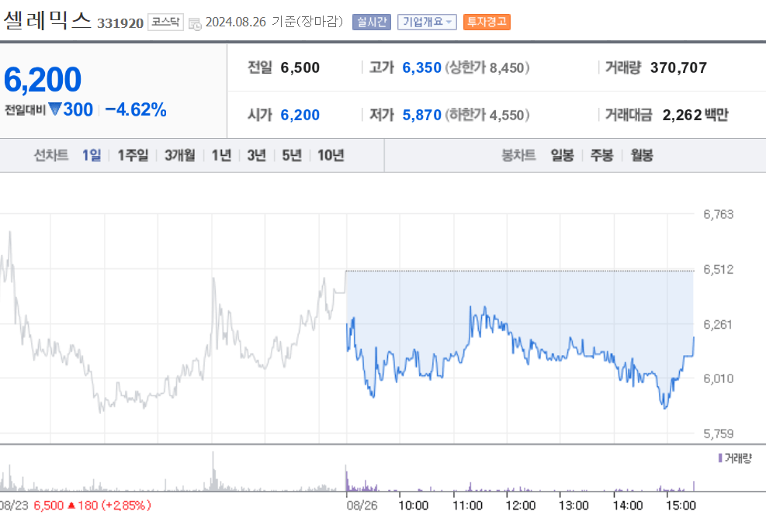Open the 기업개요 dropdown

pyautogui.click(x=427, y=22)
